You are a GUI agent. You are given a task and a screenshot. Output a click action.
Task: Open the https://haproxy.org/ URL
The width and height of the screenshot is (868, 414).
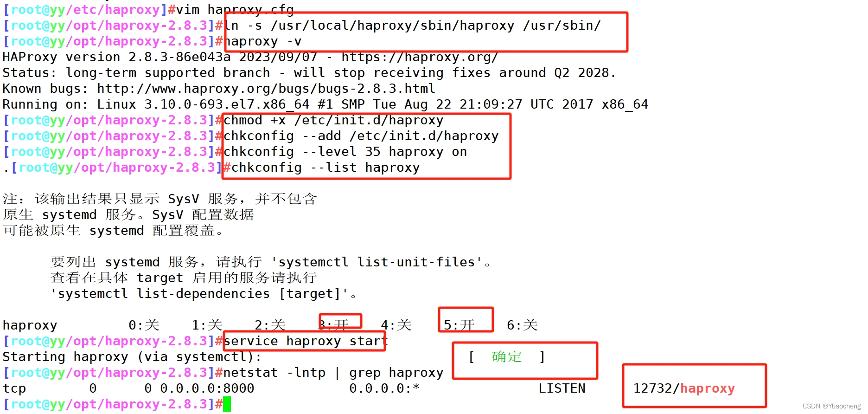click(x=420, y=57)
